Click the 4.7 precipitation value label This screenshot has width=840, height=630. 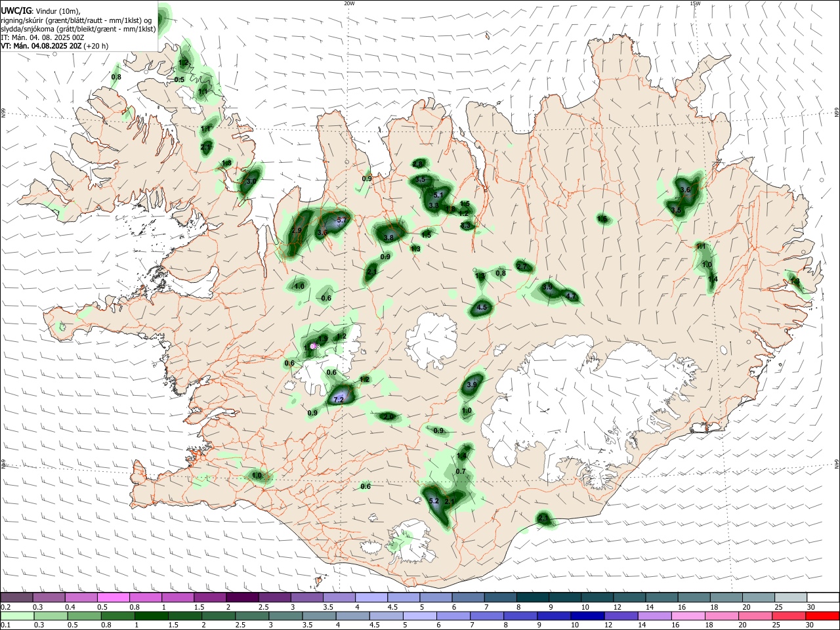pos(571,297)
